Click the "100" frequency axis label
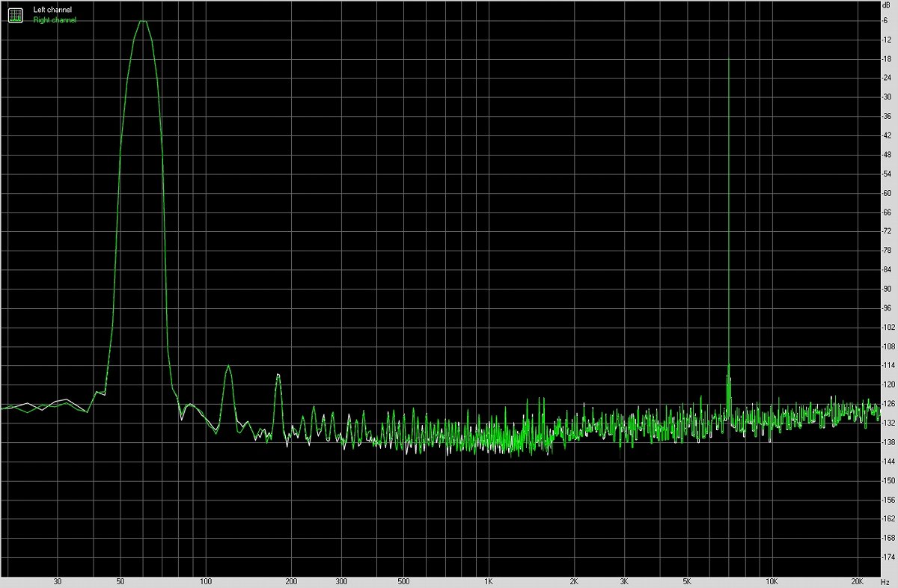This screenshot has height=588, width=898. 206,581
